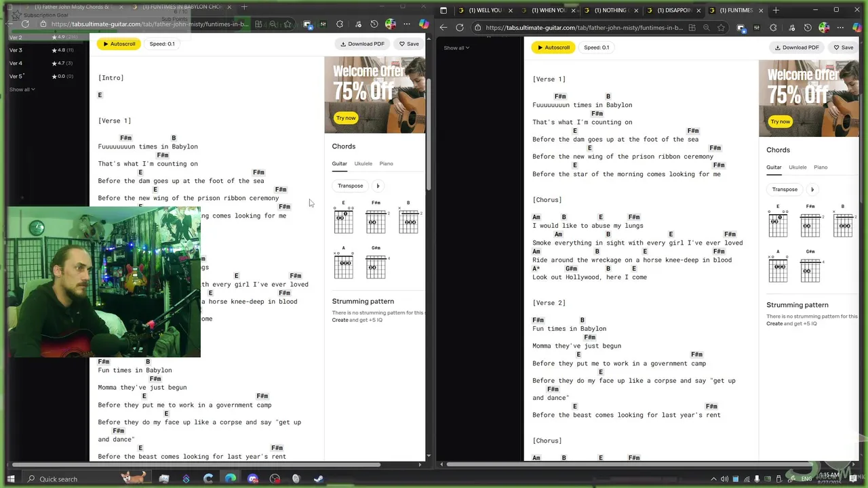Click the profile avatar in the right browser toolbar
This screenshot has width=868, height=488.
[824, 28]
